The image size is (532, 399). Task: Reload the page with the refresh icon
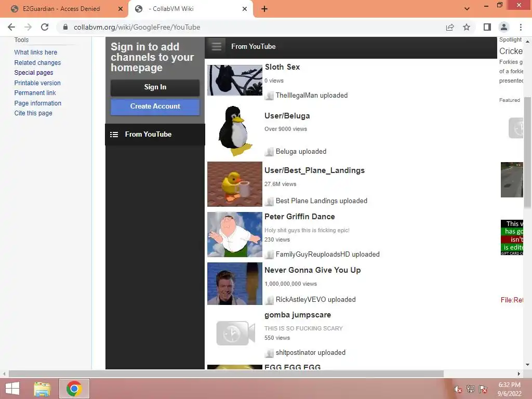[x=45, y=27]
